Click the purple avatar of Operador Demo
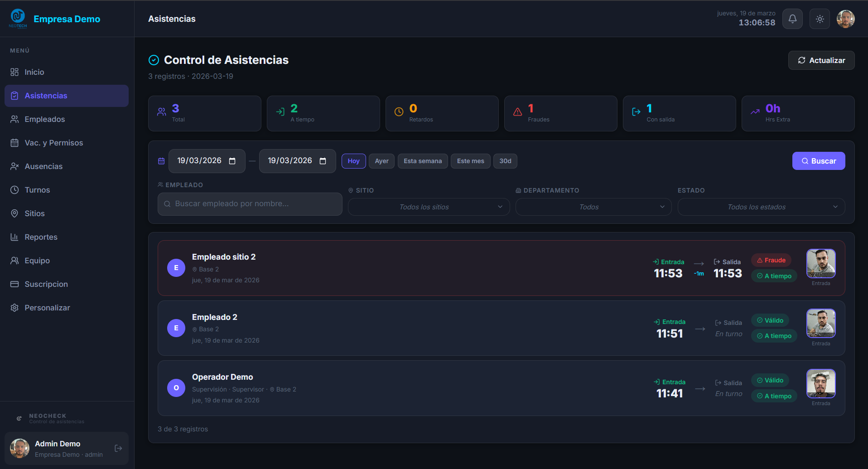 176,388
